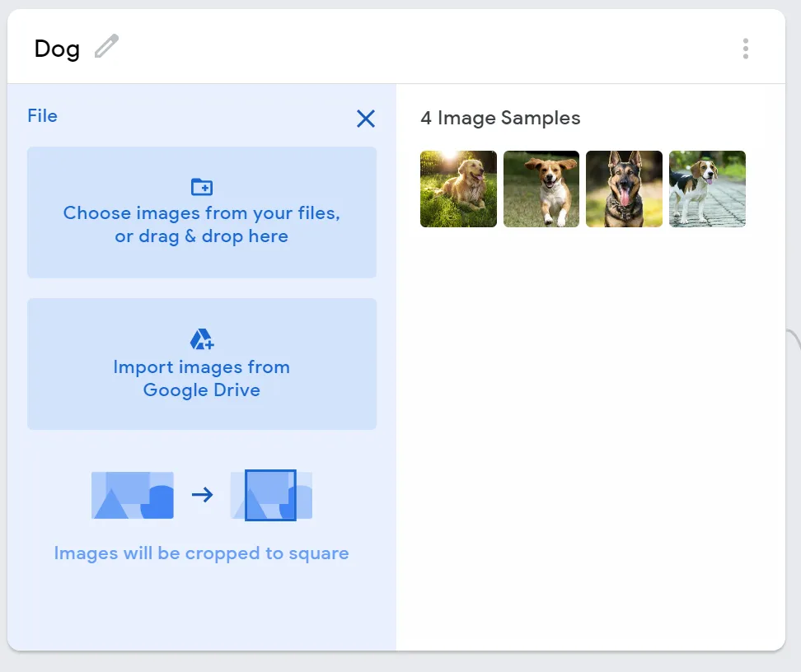Click the pencil icon to rename Dog class
Screen dimensions: 801x672
[107, 46]
